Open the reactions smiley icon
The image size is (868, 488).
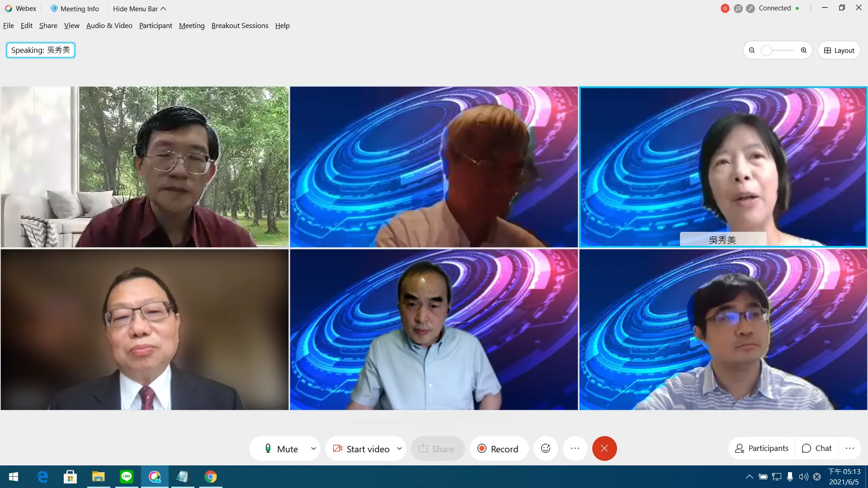click(546, 448)
